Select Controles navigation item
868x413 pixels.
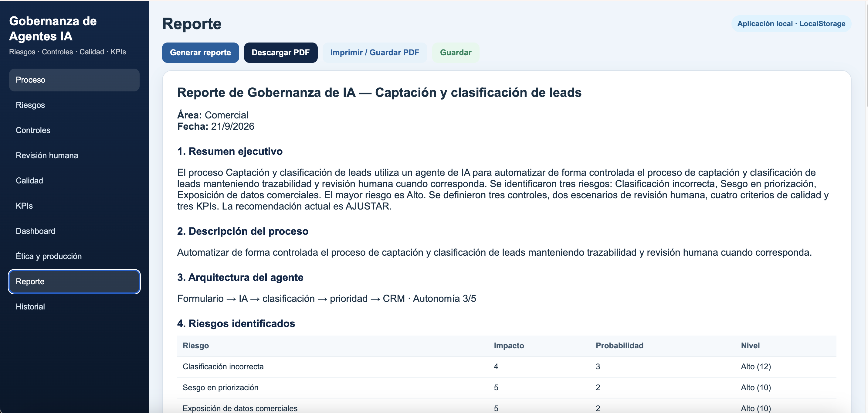pyautogui.click(x=74, y=130)
